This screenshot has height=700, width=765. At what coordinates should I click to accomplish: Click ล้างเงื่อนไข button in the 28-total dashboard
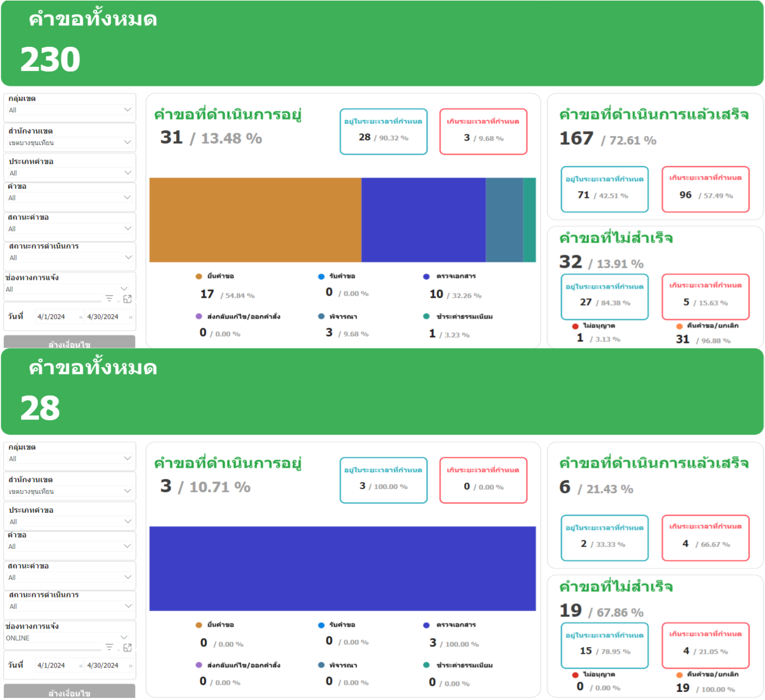pos(69,692)
